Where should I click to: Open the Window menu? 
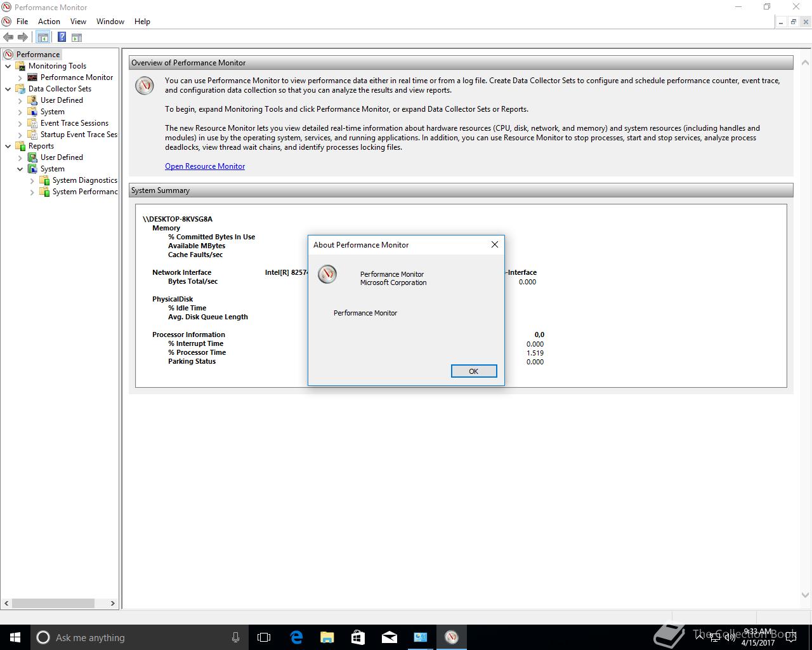click(x=110, y=22)
